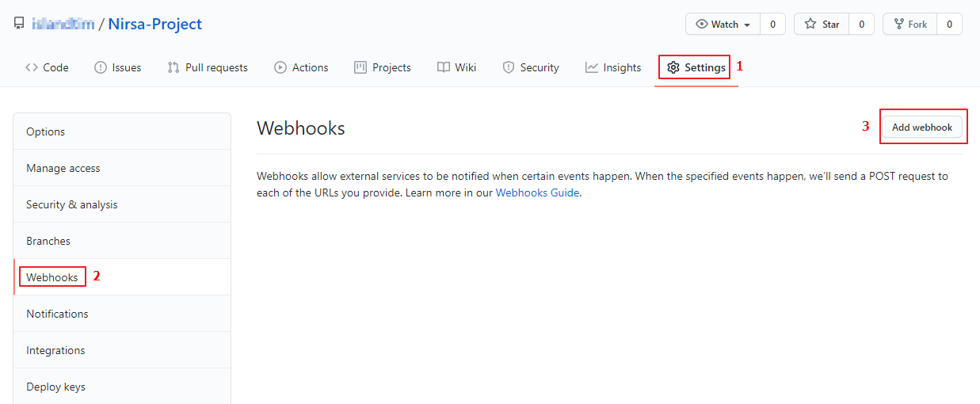The height and width of the screenshot is (404, 980).
Task: Open Notifications settings
Action: pyautogui.click(x=122, y=314)
